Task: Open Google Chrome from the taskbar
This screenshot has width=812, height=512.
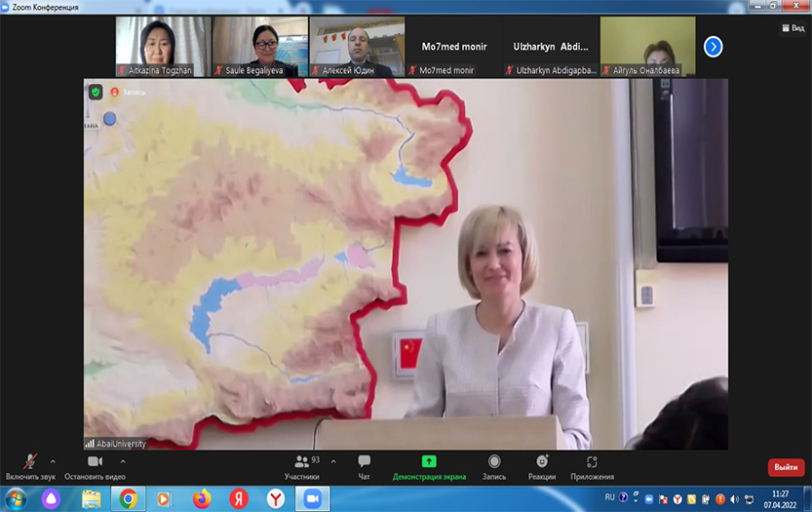Action: (127, 498)
